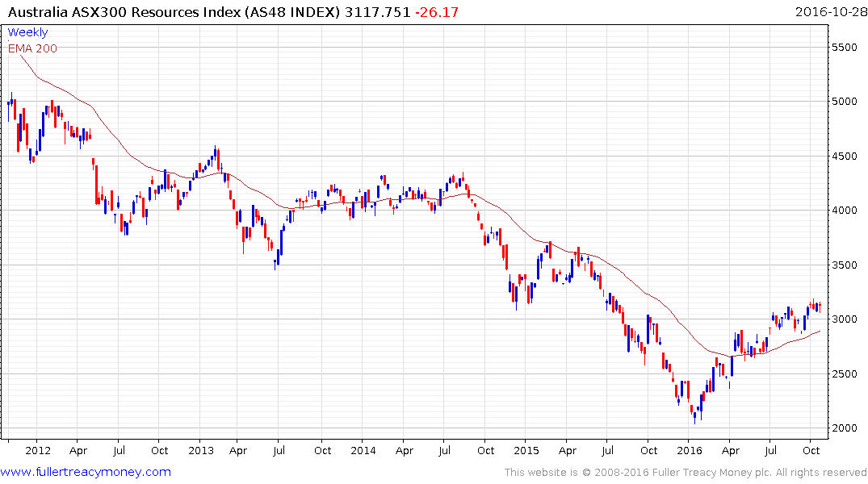Click the 3000 price axis label
This screenshot has width=868, height=484.
pyautogui.click(x=845, y=319)
